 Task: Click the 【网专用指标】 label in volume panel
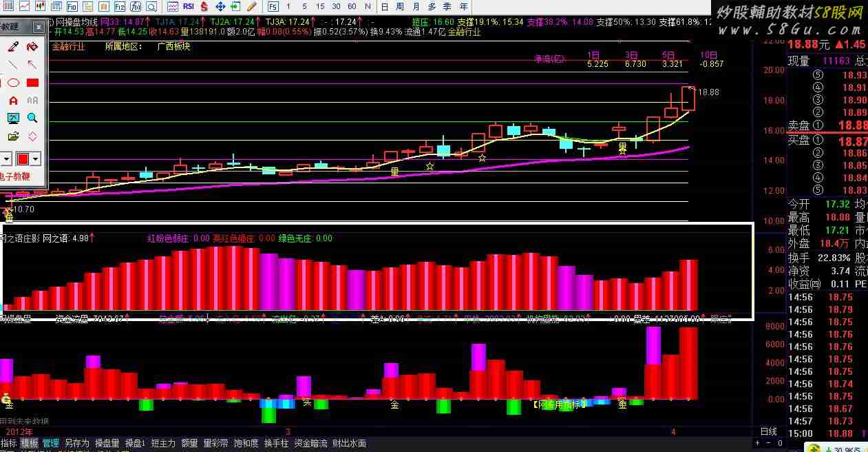click(559, 404)
